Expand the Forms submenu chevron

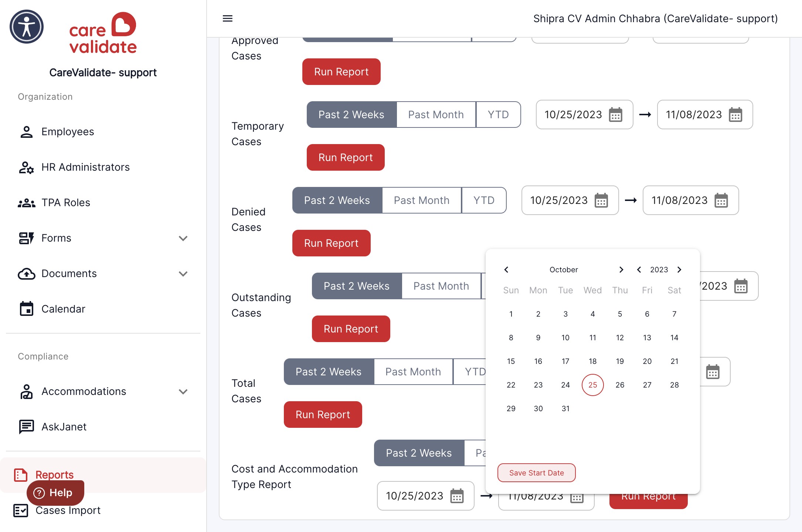click(x=183, y=238)
